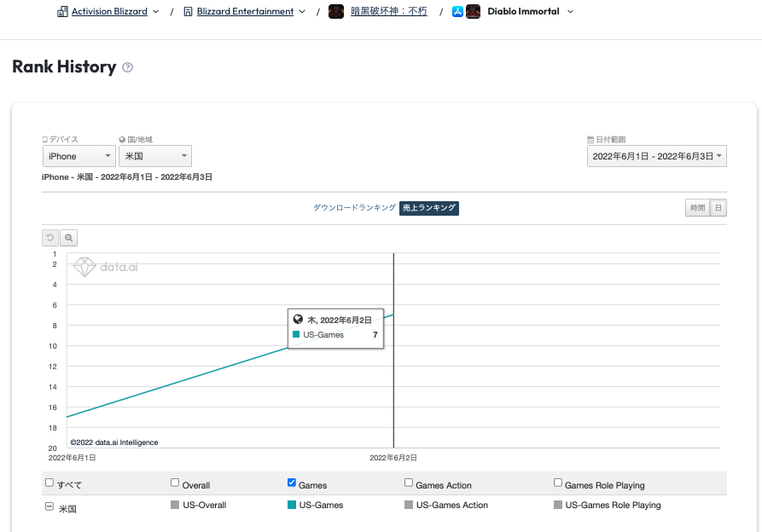Tick the Games Role Playing checkbox
This screenshot has width=762, height=532.
[x=558, y=483]
